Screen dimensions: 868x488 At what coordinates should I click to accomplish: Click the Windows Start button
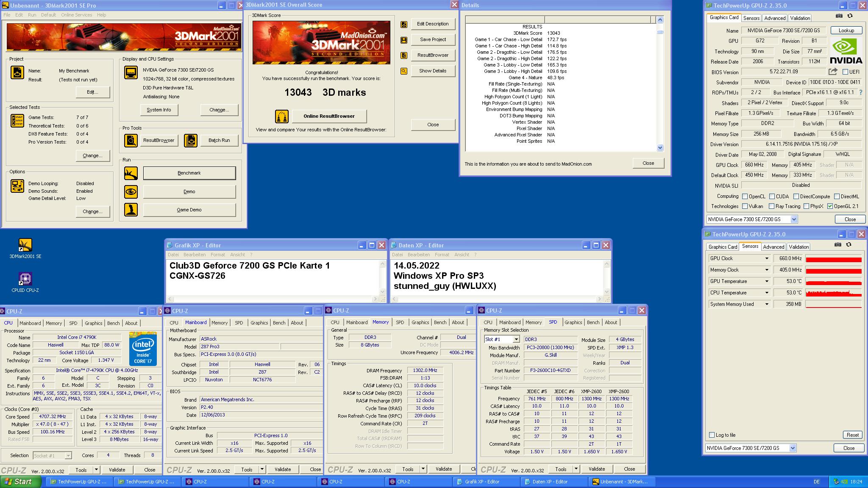[x=21, y=482]
